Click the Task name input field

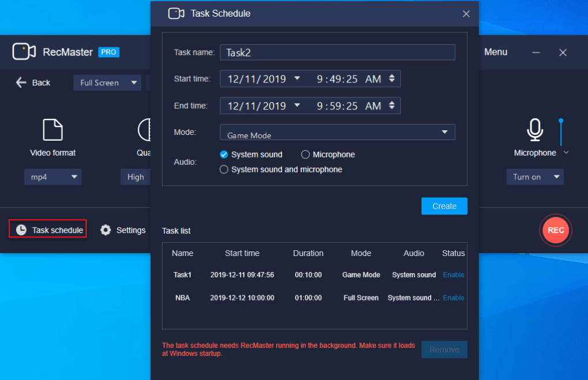coord(337,52)
